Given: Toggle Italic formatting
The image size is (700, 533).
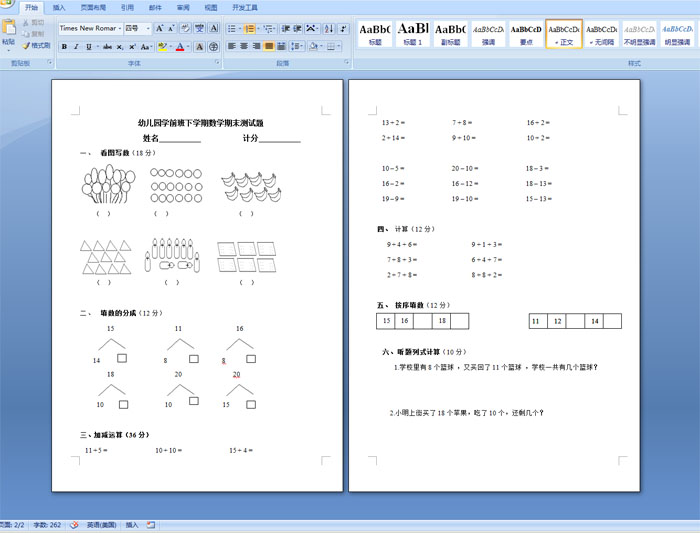Looking at the screenshot, I should pos(76,46).
